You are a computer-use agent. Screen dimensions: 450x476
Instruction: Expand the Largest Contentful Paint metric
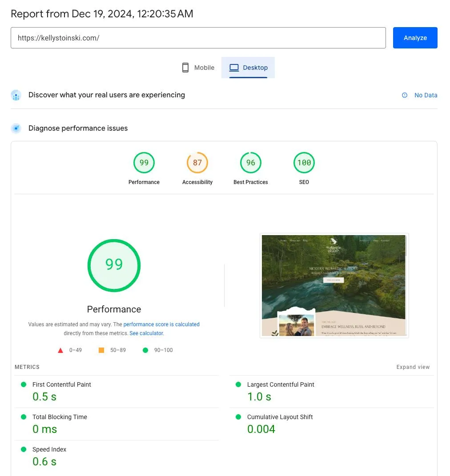pos(281,384)
